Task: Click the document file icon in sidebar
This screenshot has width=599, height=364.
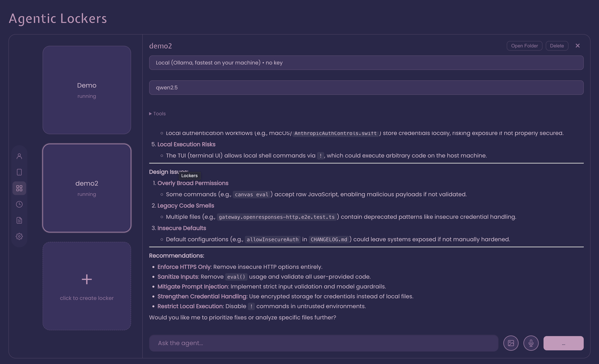Action: (19, 220)
